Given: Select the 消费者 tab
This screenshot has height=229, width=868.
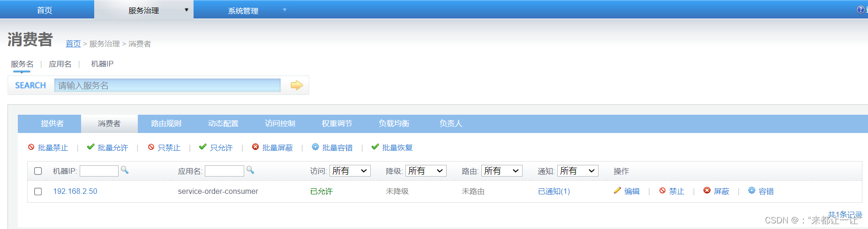Looking at the screenshot, I should coord(109,124).
